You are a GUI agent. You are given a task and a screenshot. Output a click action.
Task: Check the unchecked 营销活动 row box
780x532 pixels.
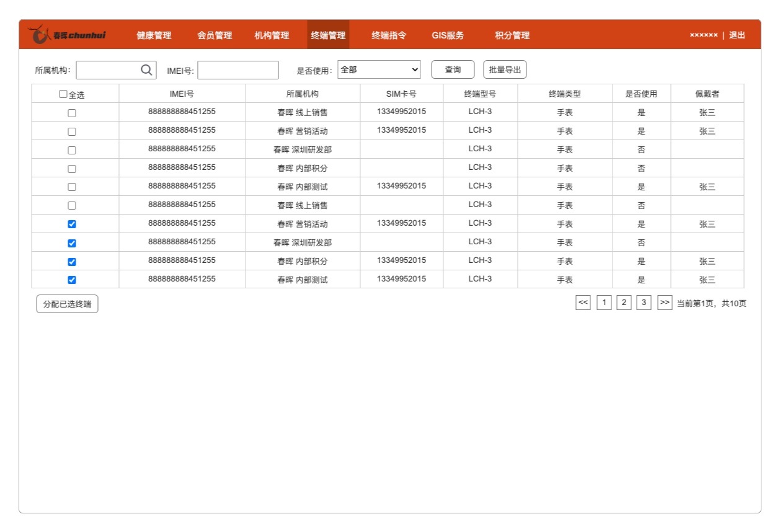click(x=72, y=131)
